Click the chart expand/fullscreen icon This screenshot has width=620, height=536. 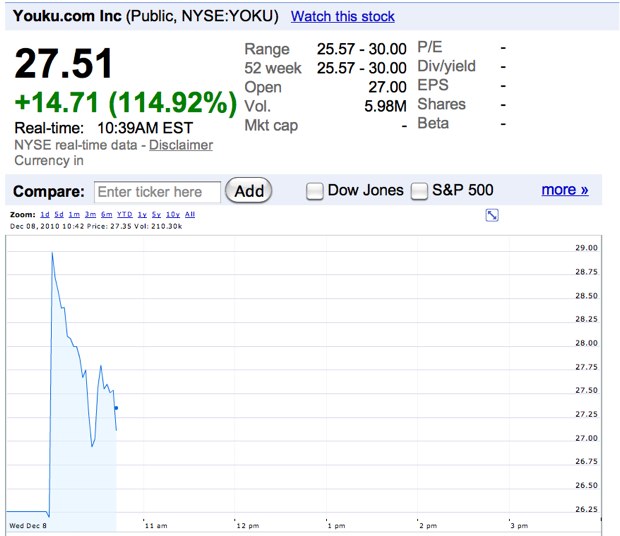pos(492,215)
